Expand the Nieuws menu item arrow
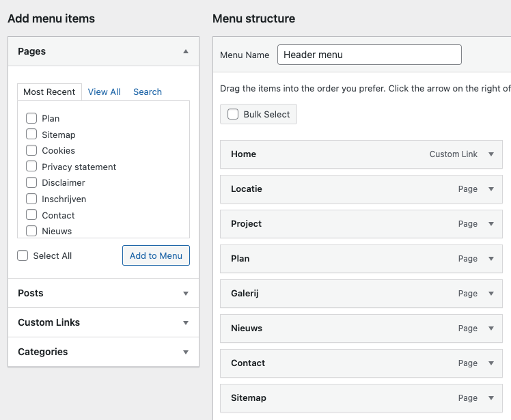The width and height of the screenshot is (511, 420). tap(491, 328)
